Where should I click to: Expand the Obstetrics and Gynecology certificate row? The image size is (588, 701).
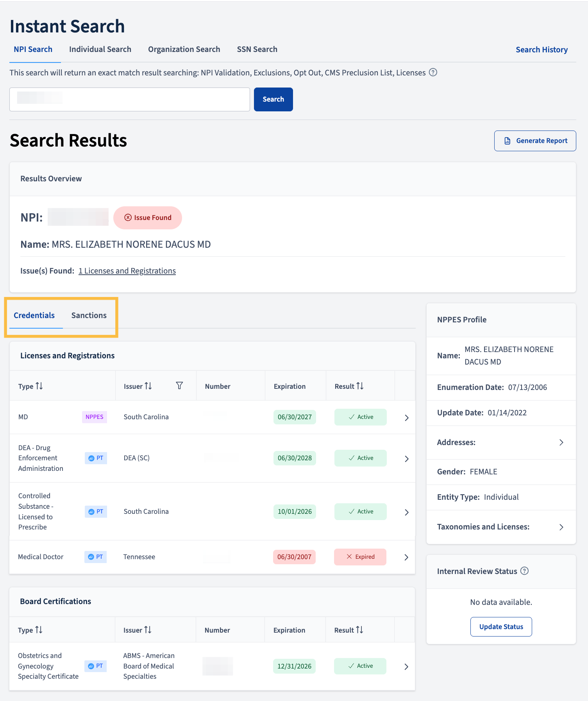click(406, 667)
